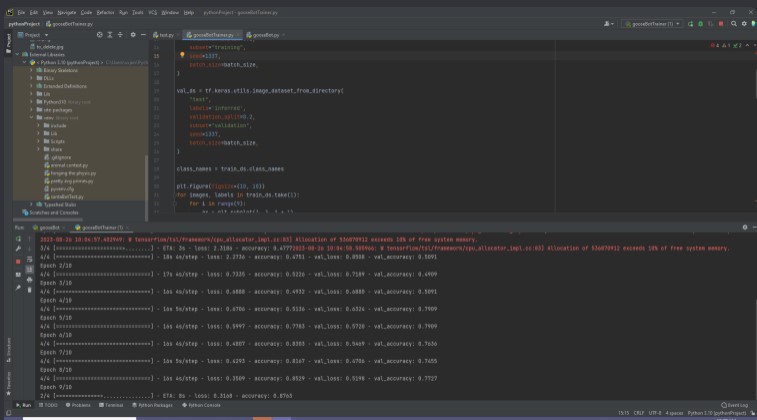Screen dimensions: 757x420
Task: Toggle the Project side tool window stripe
Action: click(x=8, y=43)
